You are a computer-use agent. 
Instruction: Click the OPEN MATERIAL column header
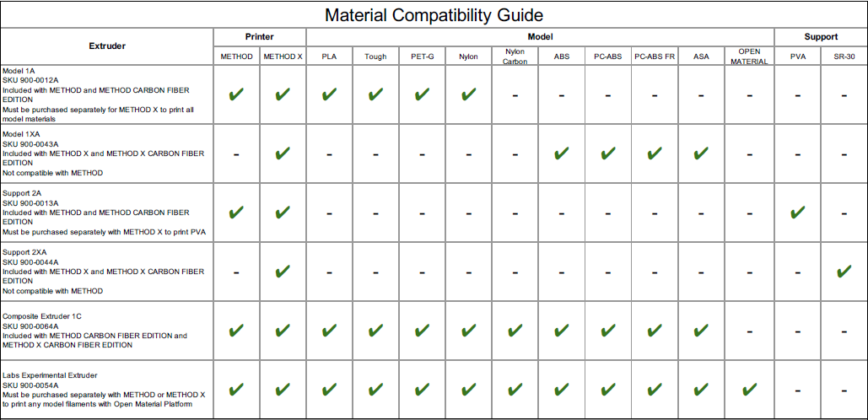pyautogui.click(x=749, y=57)
